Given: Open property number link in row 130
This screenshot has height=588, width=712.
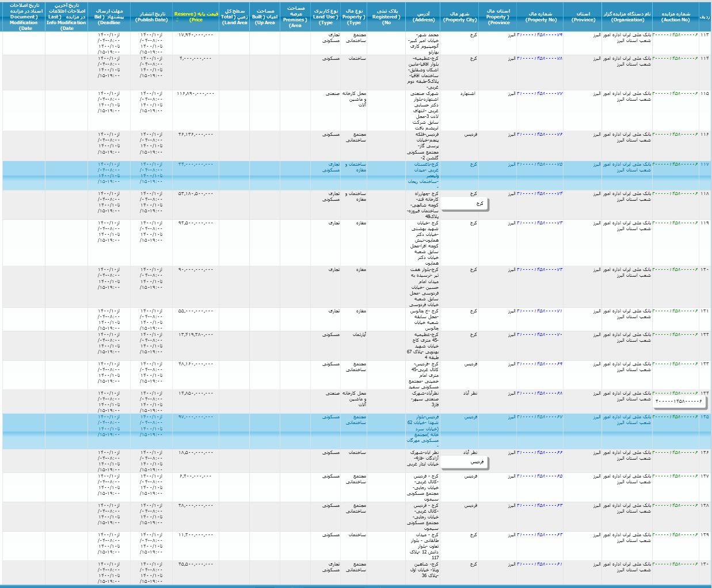Looking at the screenshot, I should (539, 564).
